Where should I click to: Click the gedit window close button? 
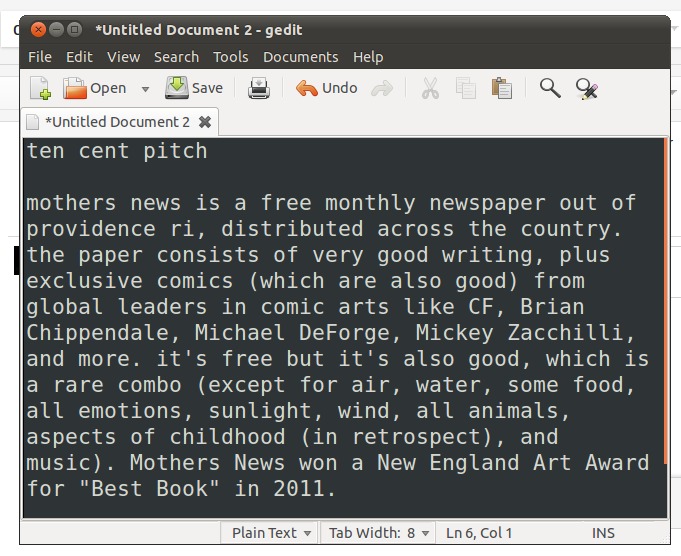(38, 30)
